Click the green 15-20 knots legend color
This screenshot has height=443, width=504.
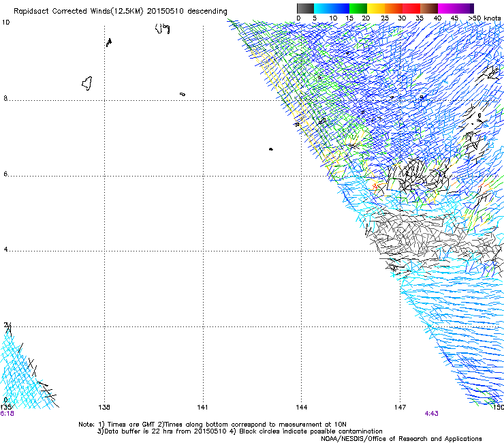[358, 8]
